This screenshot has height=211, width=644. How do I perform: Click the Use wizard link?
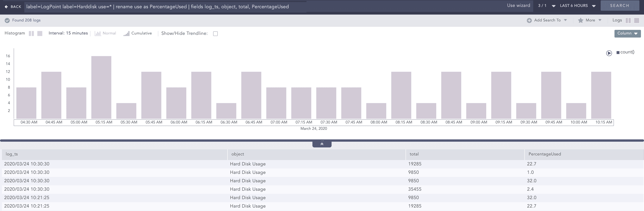point(518,5)
